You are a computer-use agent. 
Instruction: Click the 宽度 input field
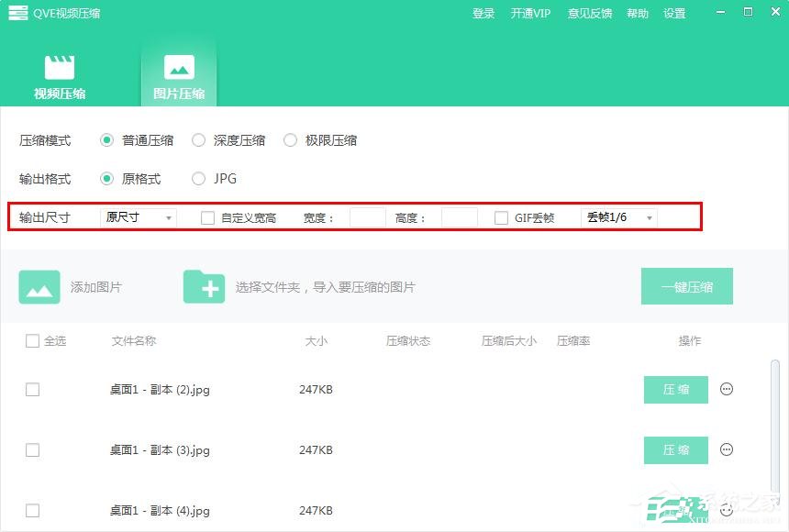(366, 217)
